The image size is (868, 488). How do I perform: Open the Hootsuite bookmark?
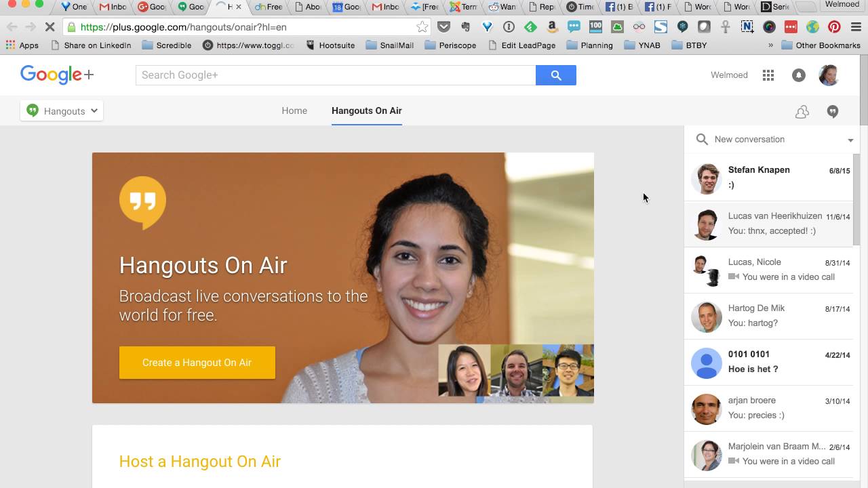331,45
